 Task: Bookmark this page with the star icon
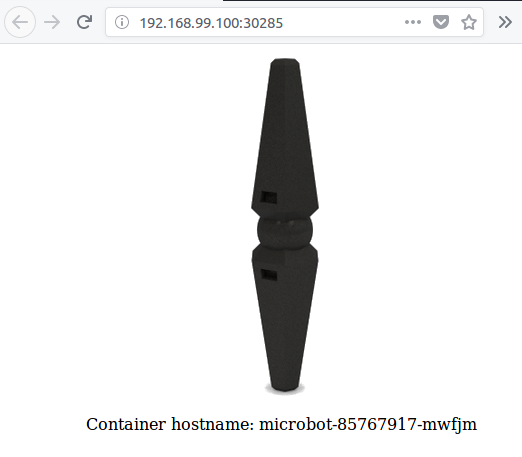pos(469,22)
